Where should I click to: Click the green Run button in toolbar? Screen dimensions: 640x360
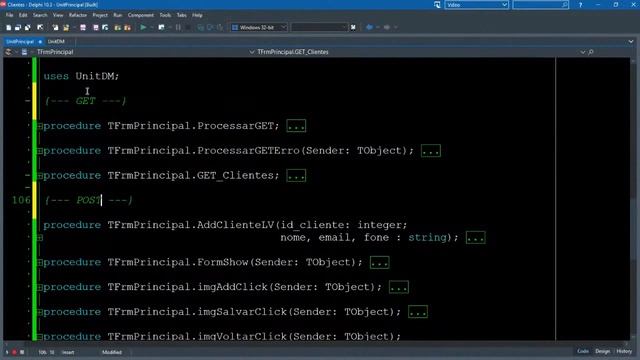143,27
